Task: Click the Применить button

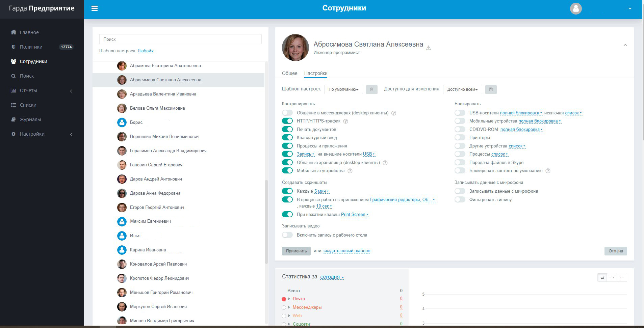Action: click(x=296, y=251)
